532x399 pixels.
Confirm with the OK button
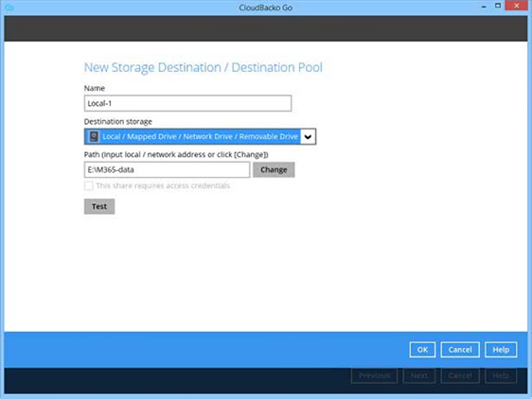click(x=422, y=350)
